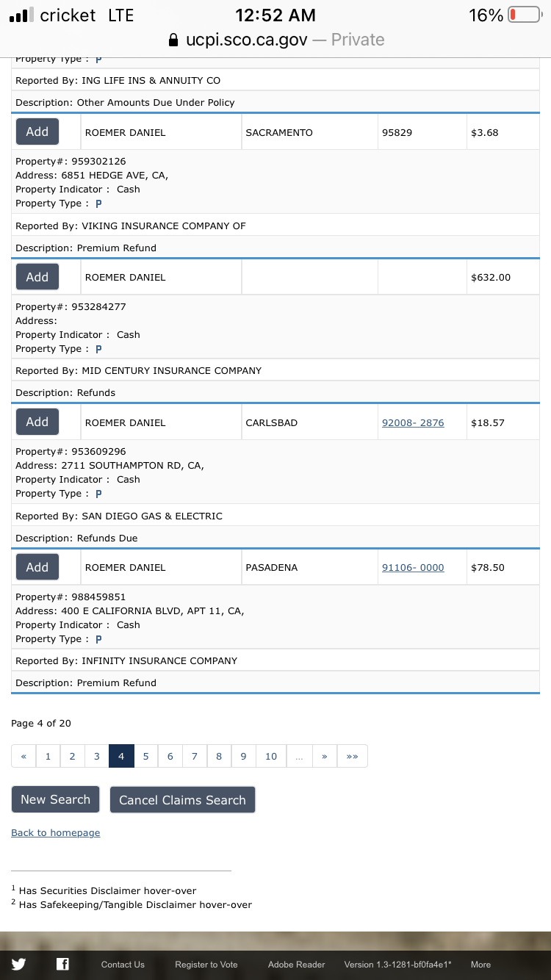
Task: Select text Property#: 959302126
Action: tap(71, 161)
